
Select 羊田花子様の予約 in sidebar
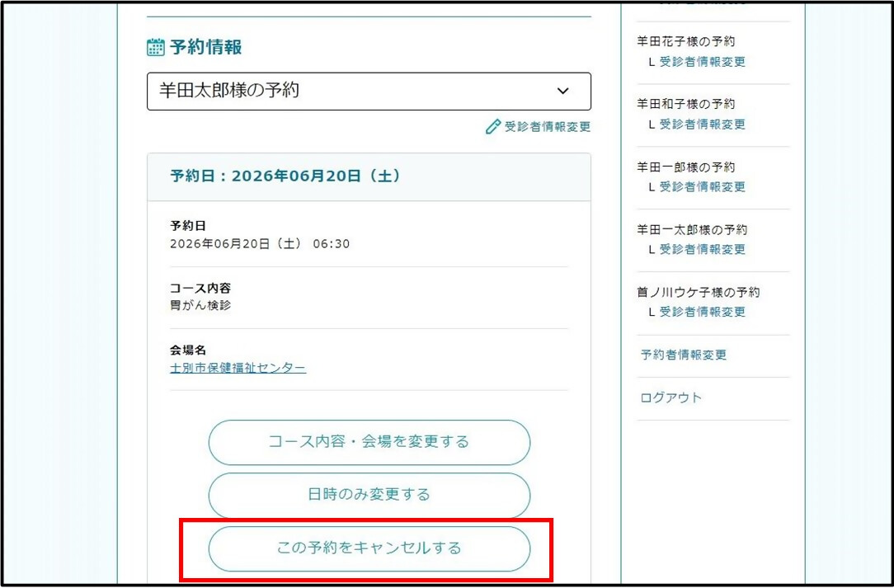pos(686,41)
